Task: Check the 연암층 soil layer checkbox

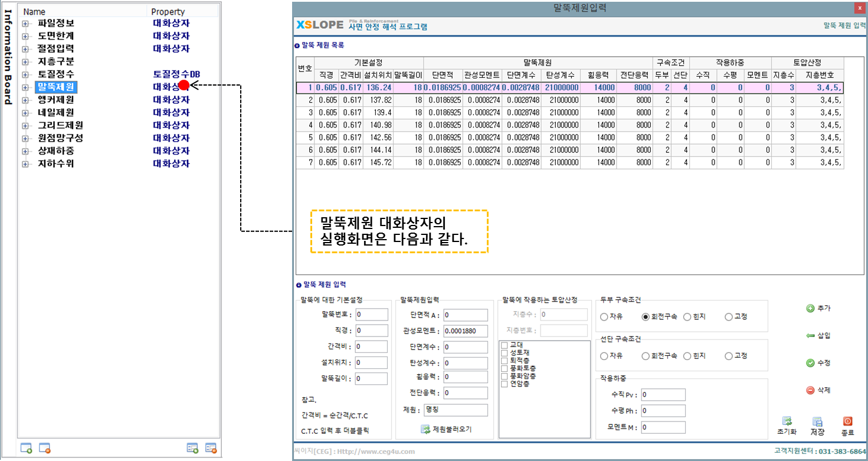Action: click(505, 384)
